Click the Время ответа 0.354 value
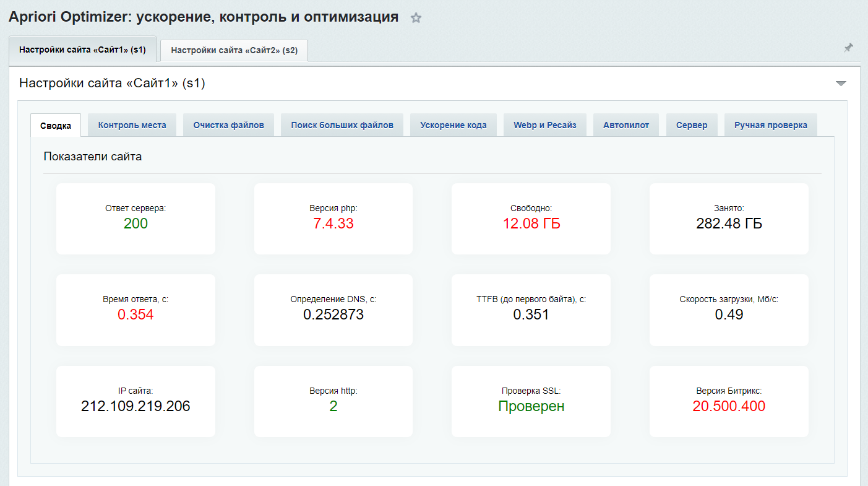The width and height of the screenshot is (868, 486). [x=135, y=315]
